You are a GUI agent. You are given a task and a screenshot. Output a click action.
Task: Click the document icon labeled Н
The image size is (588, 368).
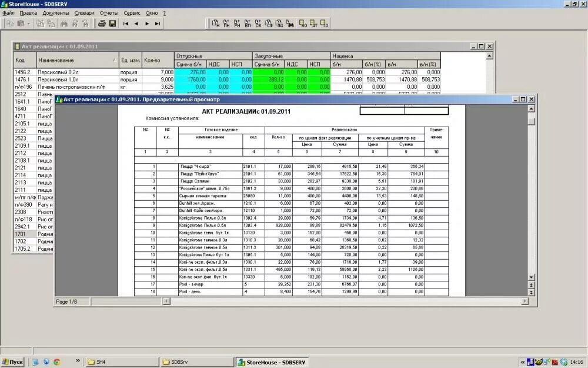[216, 24]
